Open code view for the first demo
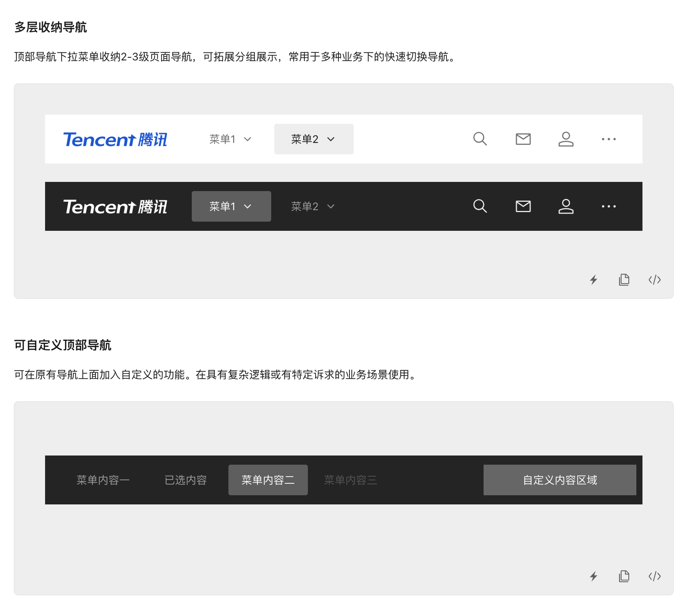This screenshot has height=616, width=699. pos(654,280)
